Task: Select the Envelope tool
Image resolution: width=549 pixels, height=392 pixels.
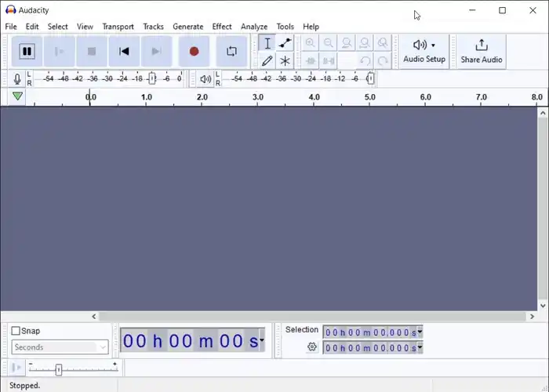Action: point(285,43)
